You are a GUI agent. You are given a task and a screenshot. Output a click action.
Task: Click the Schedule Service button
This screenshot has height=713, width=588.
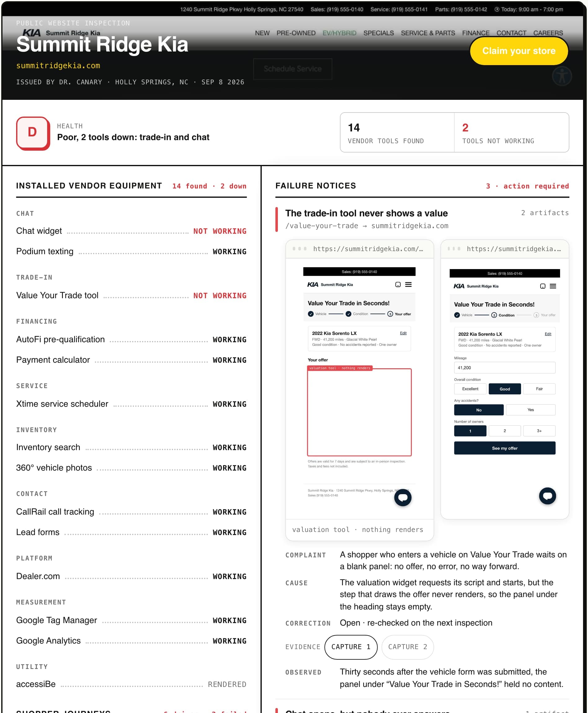point(293,69)
